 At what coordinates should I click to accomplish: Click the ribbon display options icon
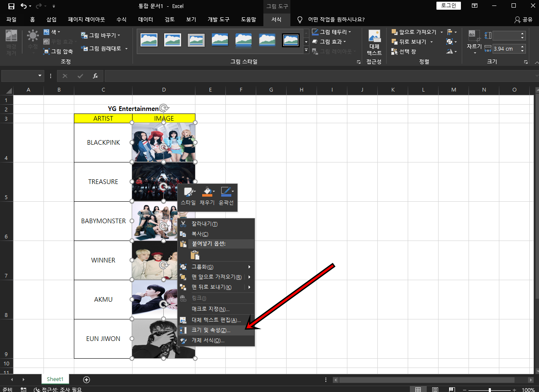pyautogui.click(x=475, y=6)
